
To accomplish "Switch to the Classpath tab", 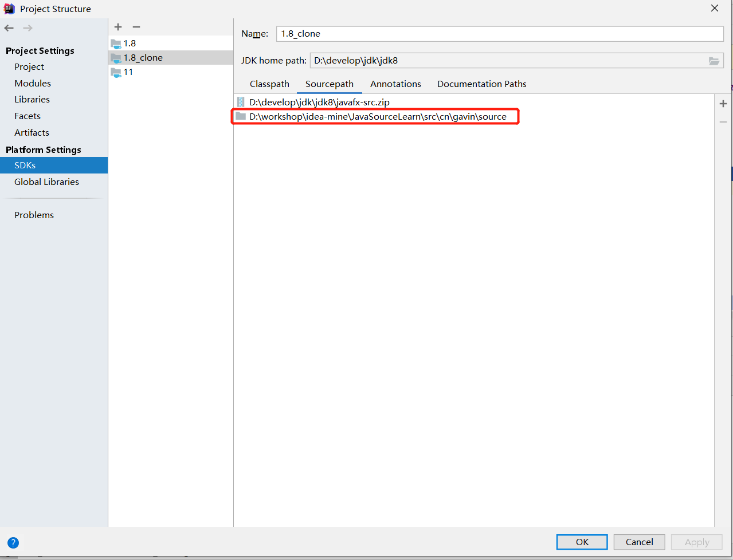I will [x=269, y=84].
